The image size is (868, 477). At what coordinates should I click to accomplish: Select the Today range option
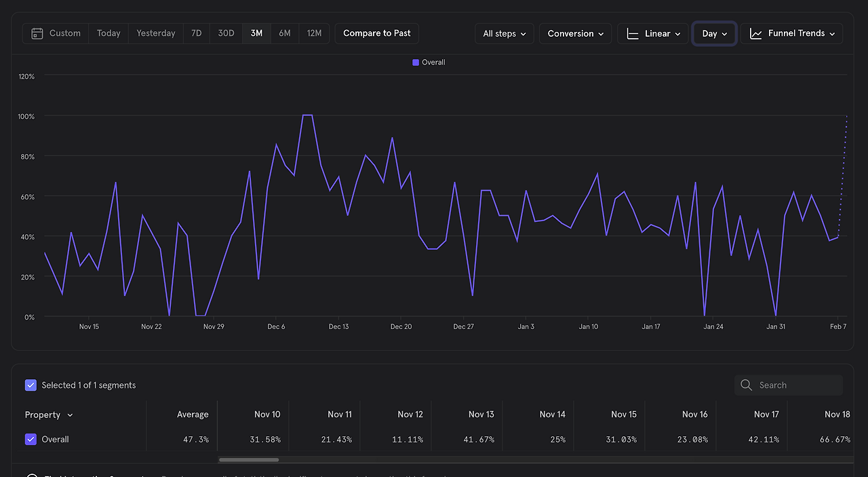108,33
